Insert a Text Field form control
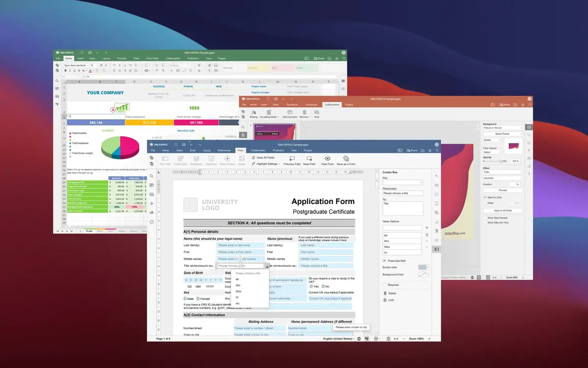This screenshot has width=588, height=368. [x=165, y=159]
